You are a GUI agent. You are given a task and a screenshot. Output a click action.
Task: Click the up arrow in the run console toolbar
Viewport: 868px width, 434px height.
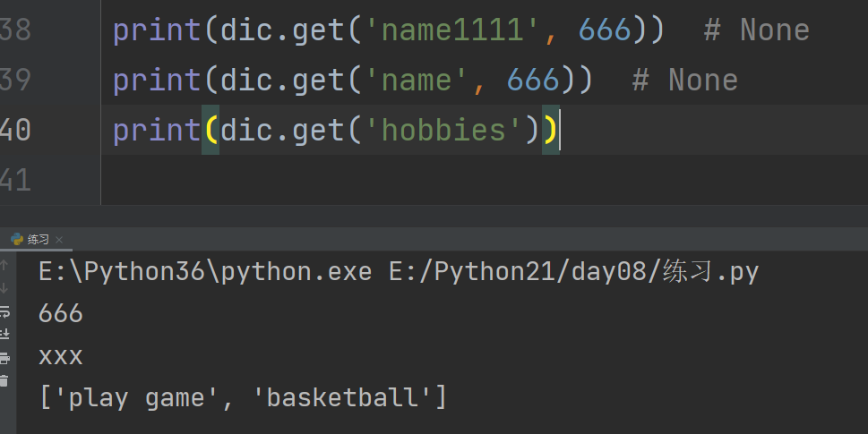4,265
